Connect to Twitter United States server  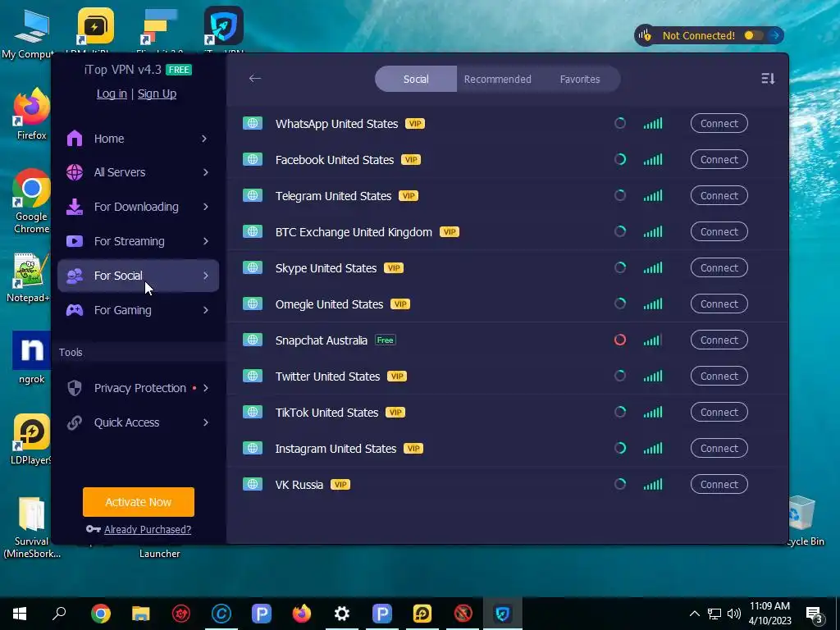click(x=719, y=376)
